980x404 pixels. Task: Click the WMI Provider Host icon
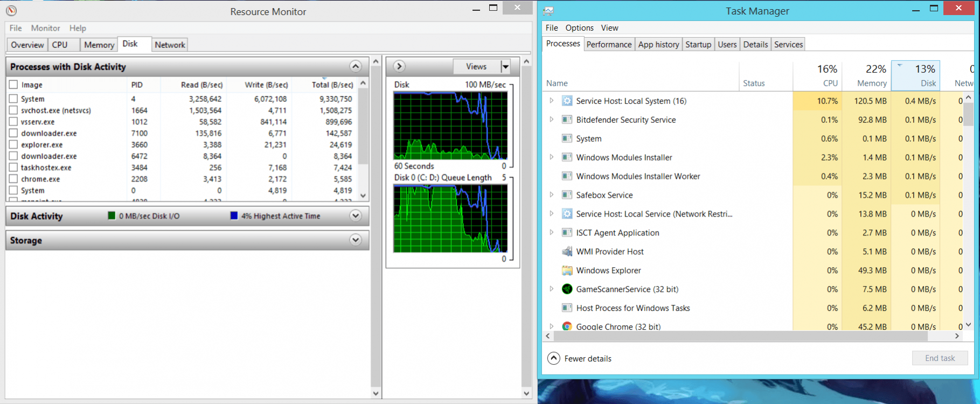pyautogui.click(x=567, y=252)
